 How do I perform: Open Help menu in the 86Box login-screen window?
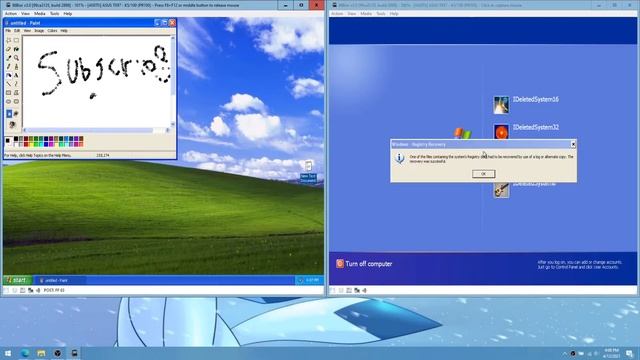[394, 13]
